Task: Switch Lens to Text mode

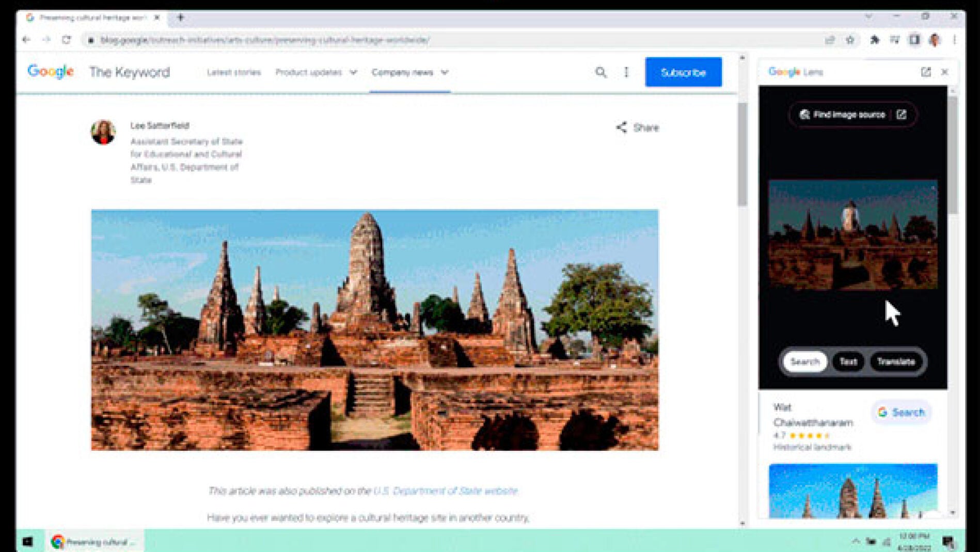Action: (x=848, y=361)
